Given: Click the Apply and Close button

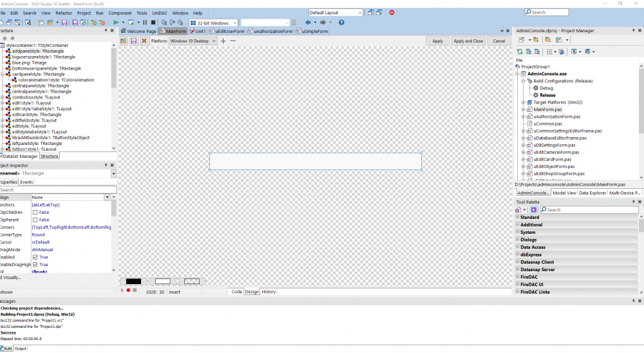Looking at the screenshot, I should coord(468,41).
